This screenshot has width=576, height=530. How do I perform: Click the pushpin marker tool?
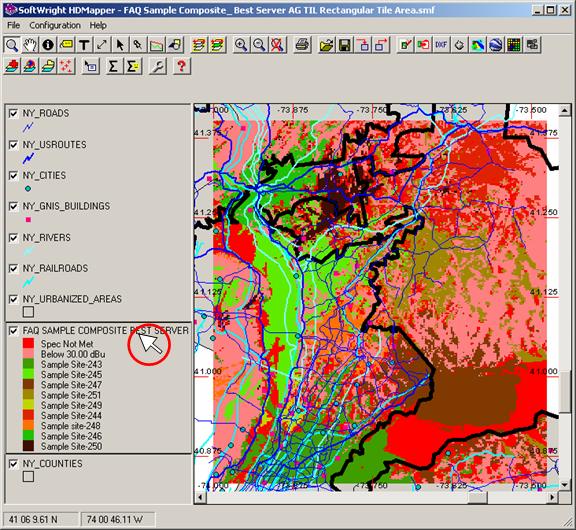(x=138, y=45)
